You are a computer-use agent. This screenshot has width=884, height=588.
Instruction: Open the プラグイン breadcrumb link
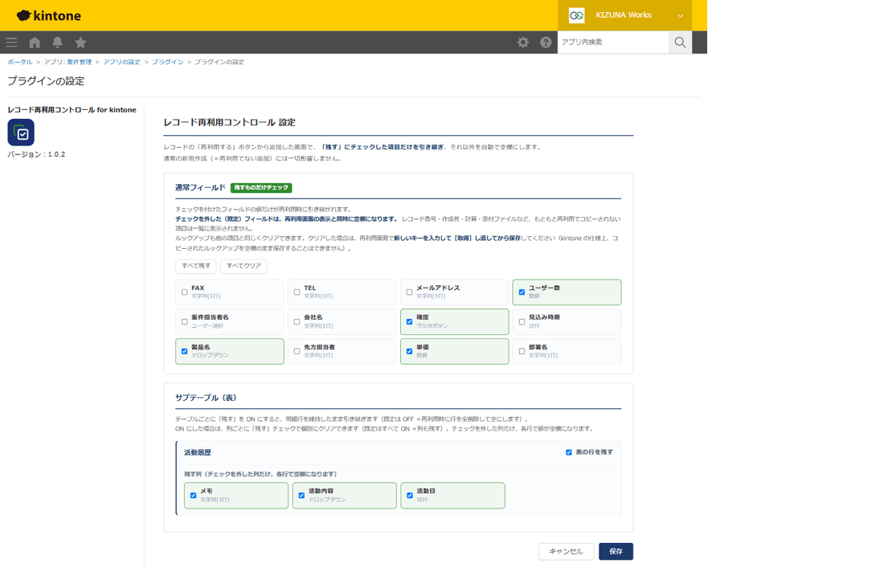pos(167,62)
